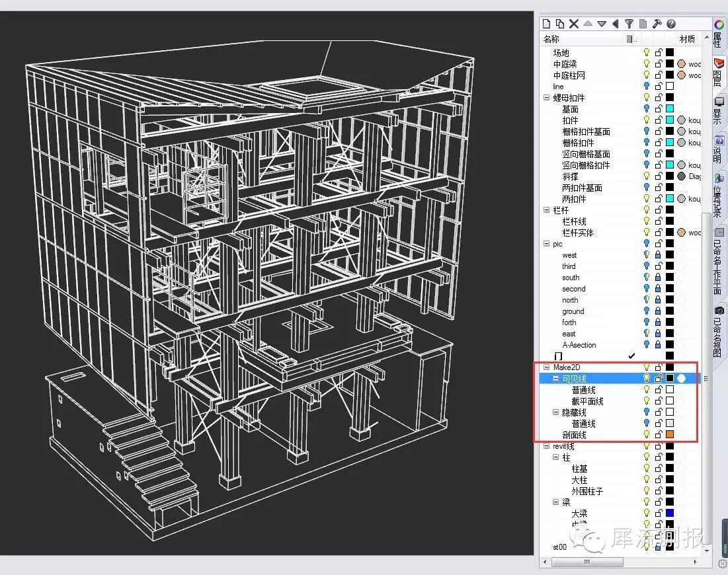Open the 说明 side tab

719,149
